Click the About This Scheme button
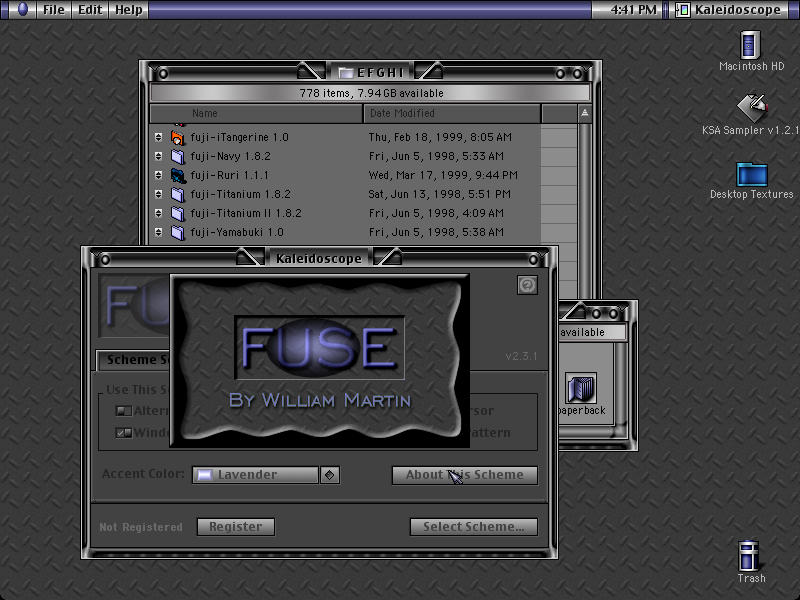The image size is (800, 600). 465,475
